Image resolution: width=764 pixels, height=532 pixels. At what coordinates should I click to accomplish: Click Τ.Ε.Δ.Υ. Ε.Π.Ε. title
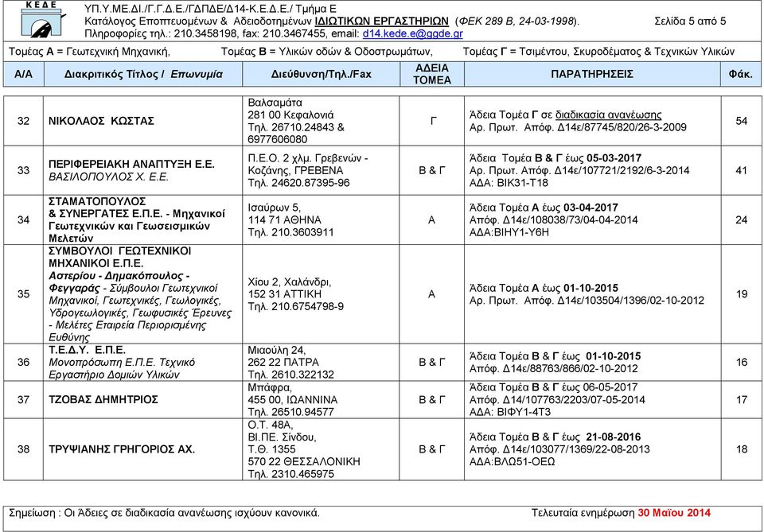88,350
